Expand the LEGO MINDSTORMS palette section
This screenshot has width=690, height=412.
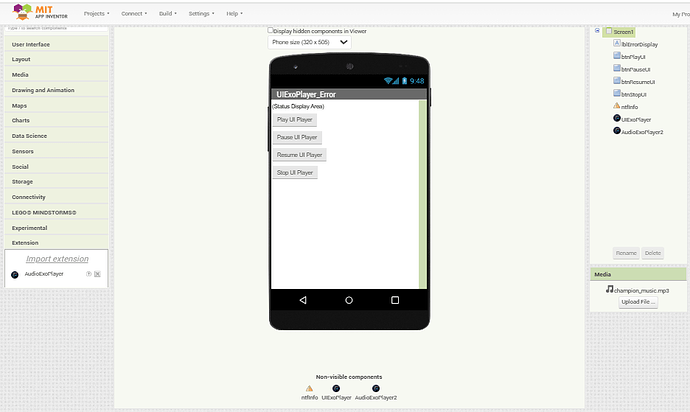pyautogui.click(x=56, y=212)
